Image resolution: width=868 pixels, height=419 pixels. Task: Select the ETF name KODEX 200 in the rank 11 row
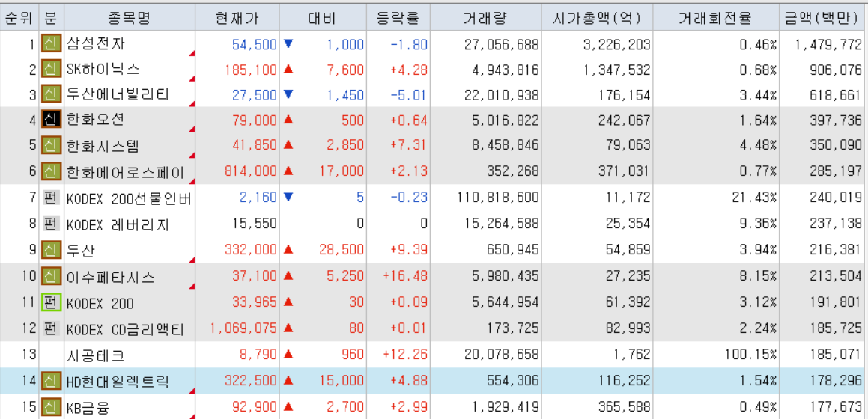100,303
